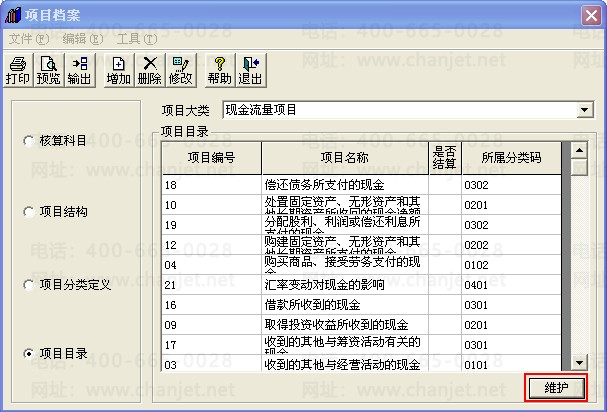Click the scrollbar up arrow in project list
The image size is (607, 412).
coord(579,150)
